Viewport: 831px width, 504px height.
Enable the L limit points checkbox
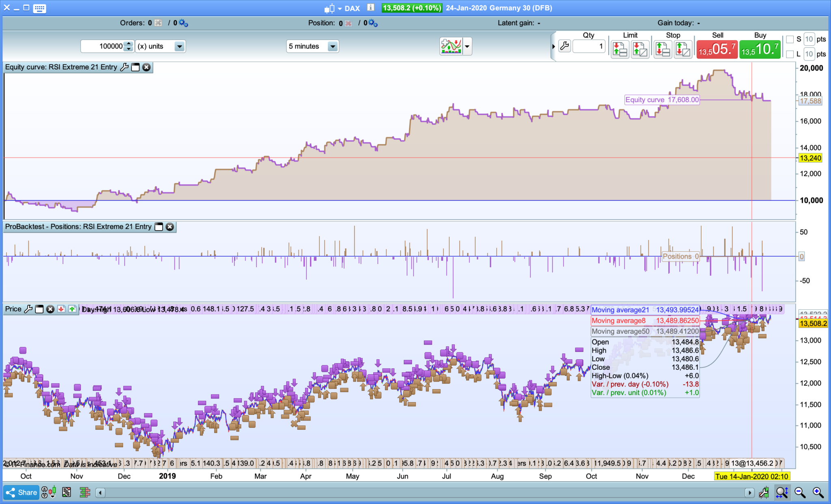point(790,54)
